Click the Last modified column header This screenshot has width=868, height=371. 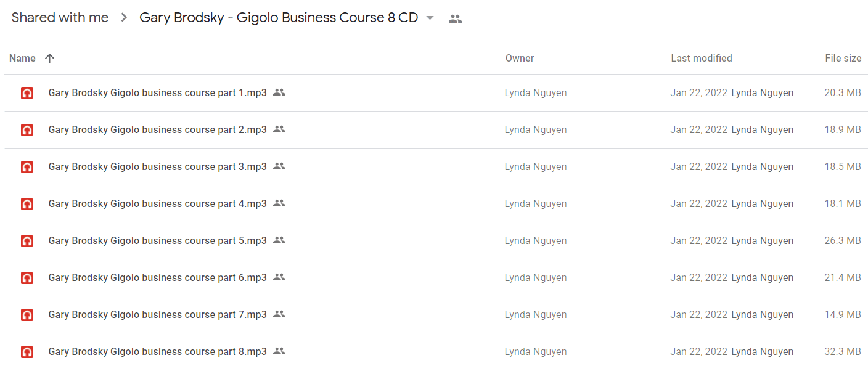coord(702,58)
